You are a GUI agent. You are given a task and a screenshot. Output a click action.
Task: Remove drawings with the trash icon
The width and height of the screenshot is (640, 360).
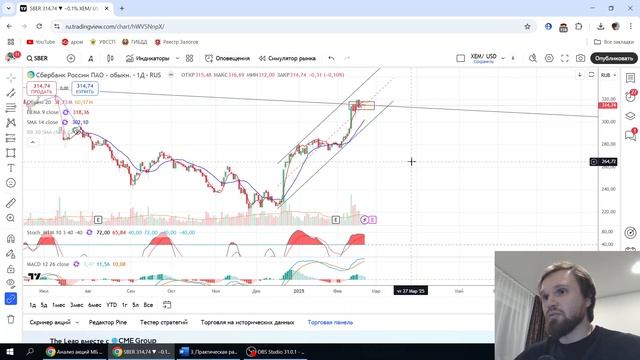[11, 319]
